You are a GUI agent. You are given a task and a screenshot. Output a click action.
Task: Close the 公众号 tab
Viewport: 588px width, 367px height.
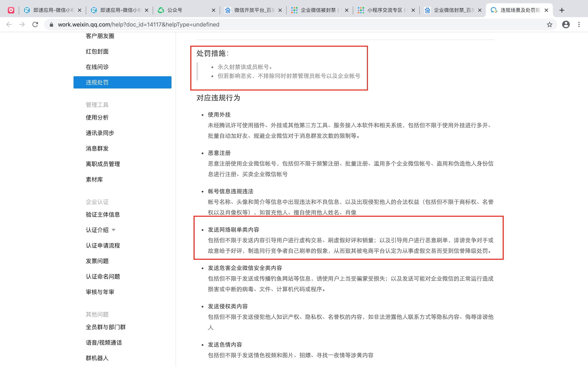213,10
